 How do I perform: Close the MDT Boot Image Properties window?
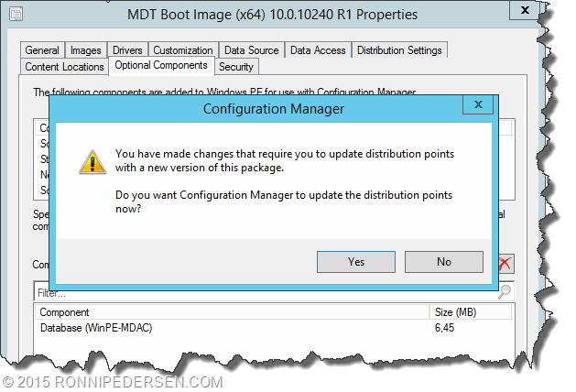pos(525,10)
